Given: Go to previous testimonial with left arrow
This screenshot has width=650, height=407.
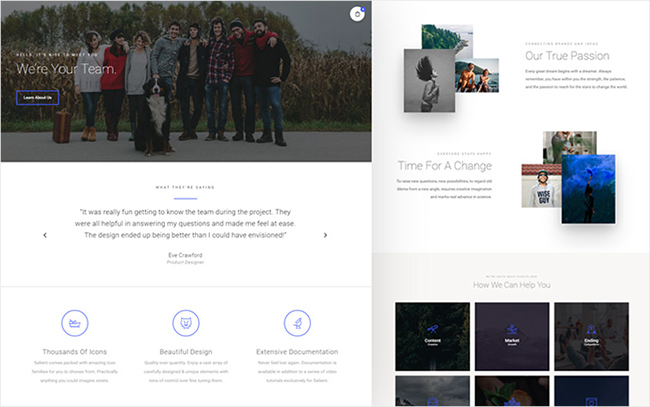Looking at the screenshot, I should (45, 235).
